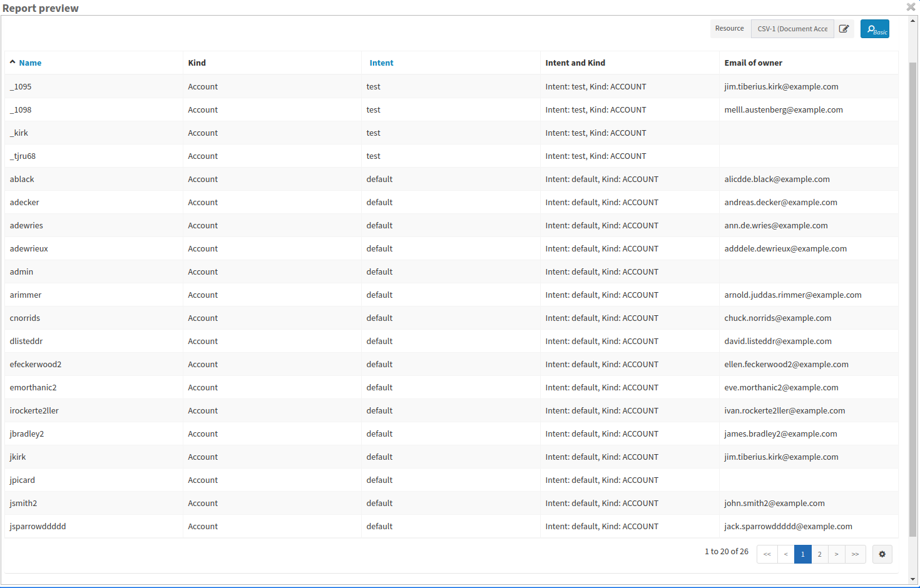Open ellen.feckerwood2@example.com email link
The height and width of the screenshot is (588, 920).
coord(786,364)
